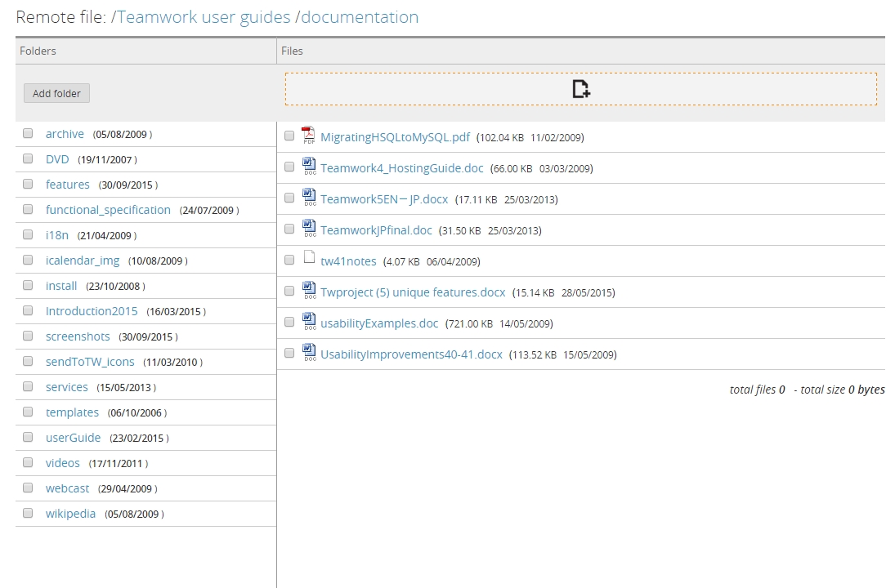Open the functional_specification folder
Screen dimensions: 895x588
108,210
